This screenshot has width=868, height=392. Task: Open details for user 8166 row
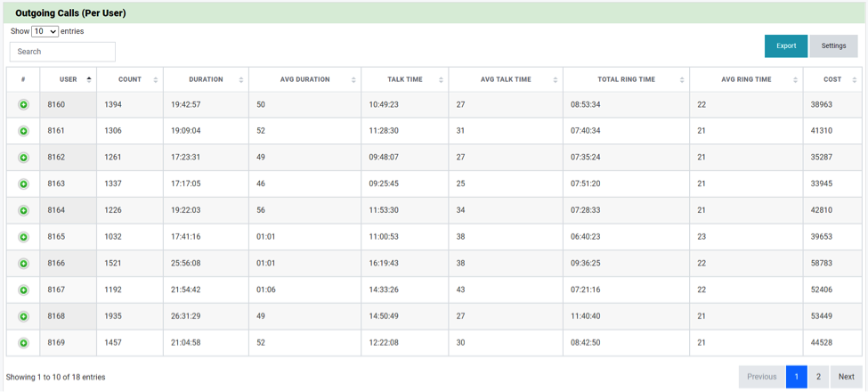click(x=23, y=264)
